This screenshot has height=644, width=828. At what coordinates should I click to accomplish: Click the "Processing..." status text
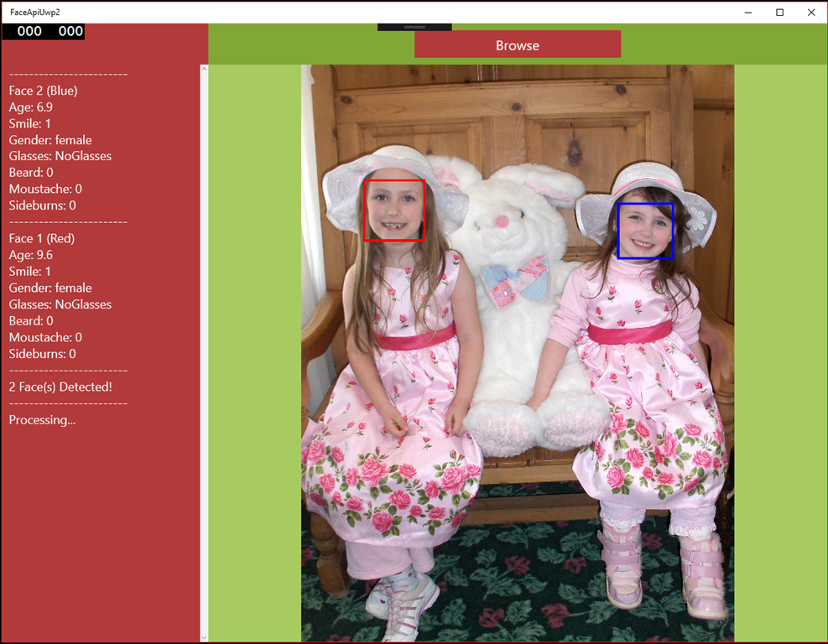(42, 420)
